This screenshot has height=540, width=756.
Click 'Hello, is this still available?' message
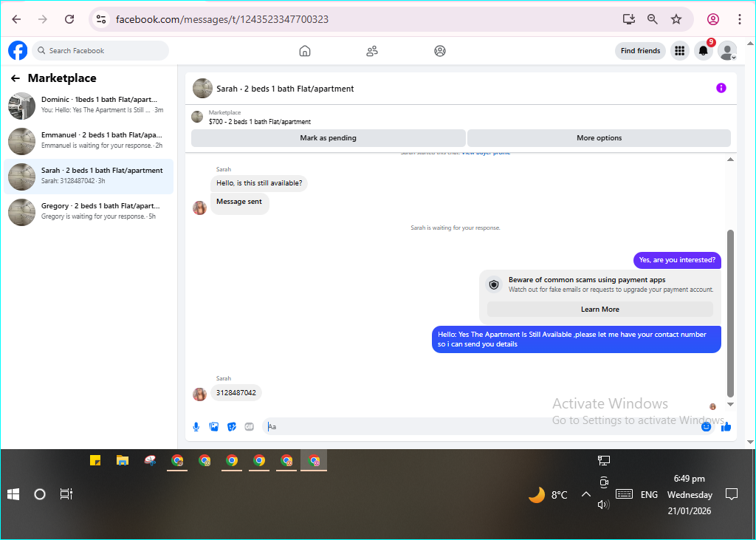pyautogui.click(x=259, y=183)
